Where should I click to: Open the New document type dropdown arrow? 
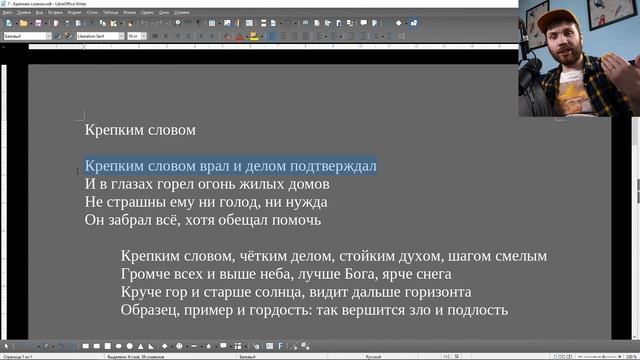(16, 23)
